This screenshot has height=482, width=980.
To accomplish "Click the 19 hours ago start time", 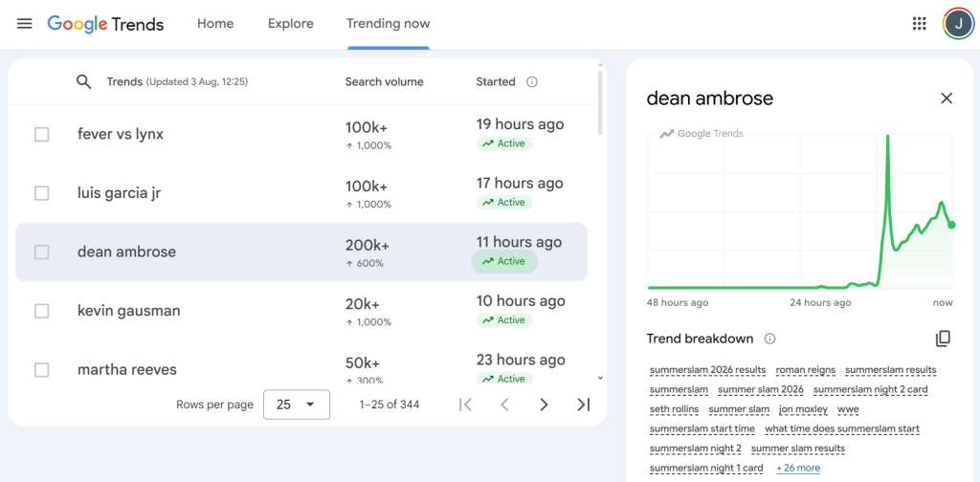I will click(520, 124).
